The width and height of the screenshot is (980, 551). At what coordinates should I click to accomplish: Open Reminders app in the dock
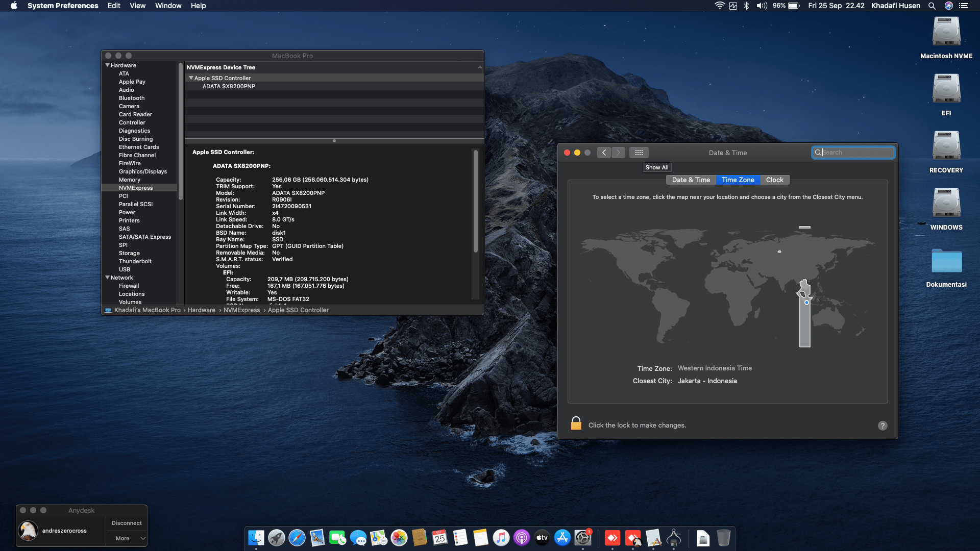coord(460,538)
